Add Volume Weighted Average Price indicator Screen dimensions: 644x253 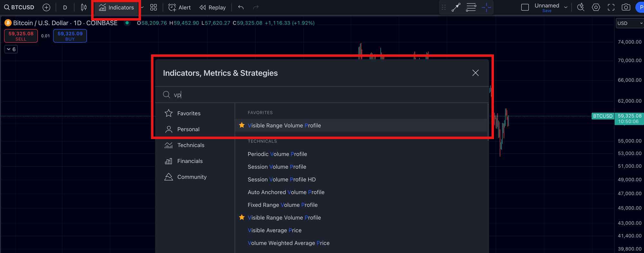click(x=361, y=243)
